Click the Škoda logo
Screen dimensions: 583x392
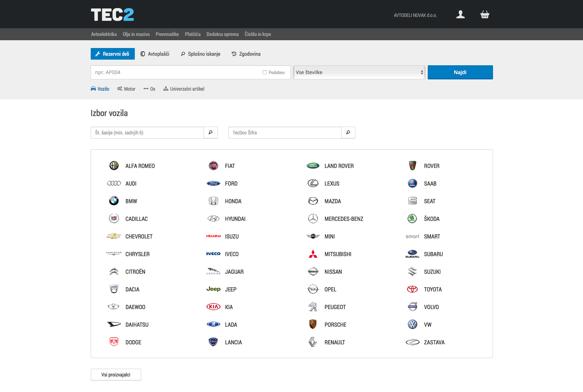pos(413,218)
